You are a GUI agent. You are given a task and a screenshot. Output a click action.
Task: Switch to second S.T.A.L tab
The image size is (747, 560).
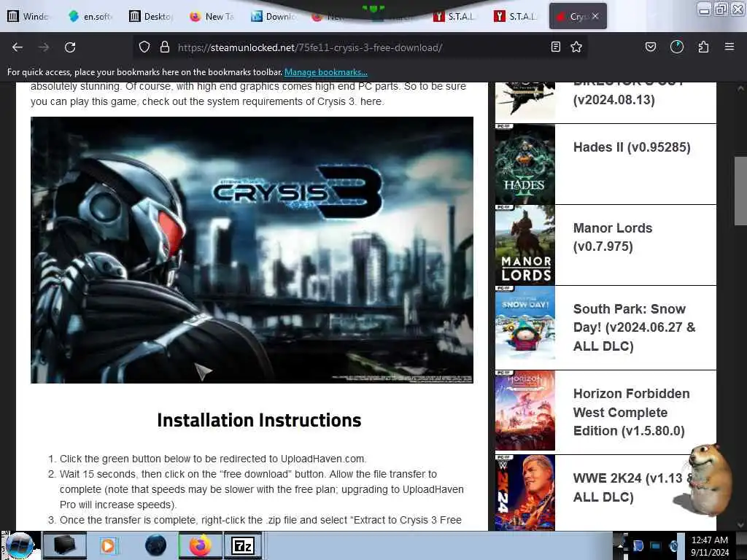[x=516, y=16]
